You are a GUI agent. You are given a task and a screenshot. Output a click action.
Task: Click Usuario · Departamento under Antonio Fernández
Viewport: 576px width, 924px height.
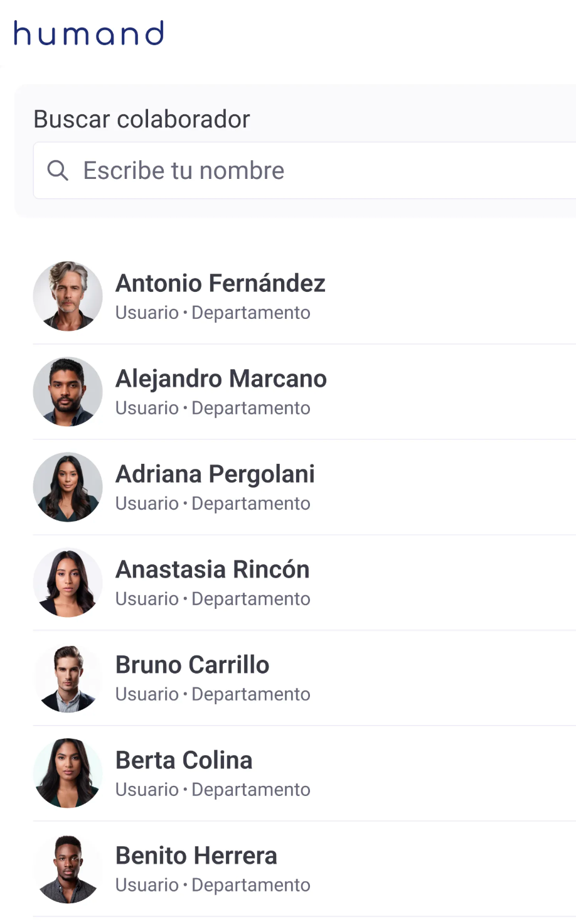tap(213, 313)
